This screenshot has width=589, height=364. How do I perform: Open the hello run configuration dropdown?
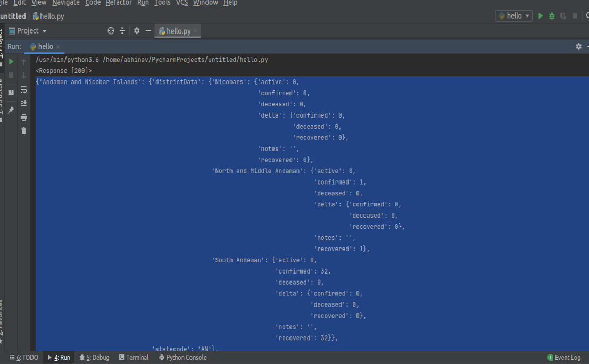click(512, 15)
